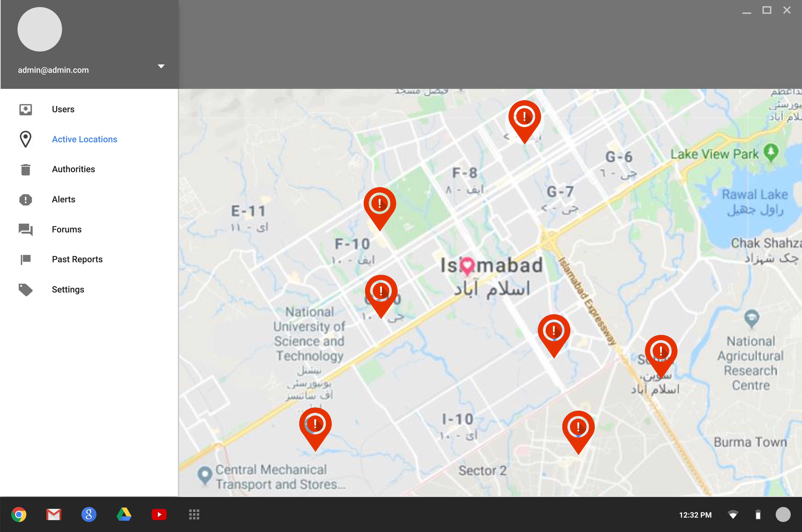The height and width of the screenshot is (532, 802).
Task: Open the Settings label in sidebar
Action: tap(68, 290)
